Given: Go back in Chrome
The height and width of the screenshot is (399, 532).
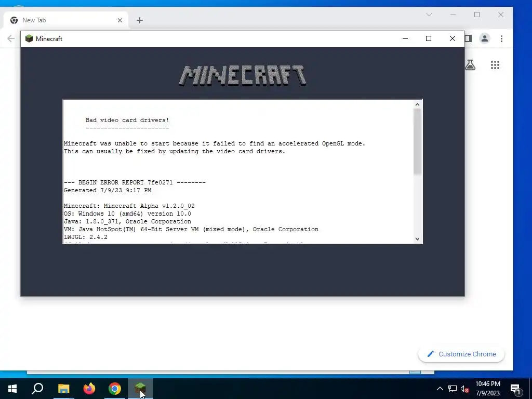Looking at the screenshot, I should coord(11,38).
